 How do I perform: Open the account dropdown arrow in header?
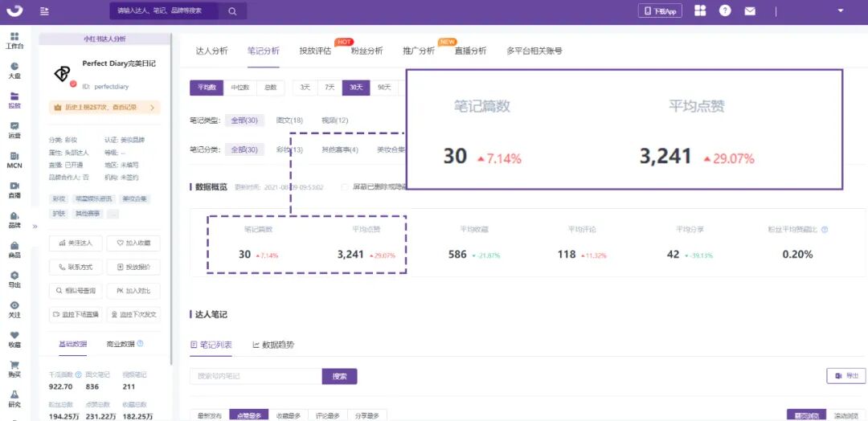point(841,10)
